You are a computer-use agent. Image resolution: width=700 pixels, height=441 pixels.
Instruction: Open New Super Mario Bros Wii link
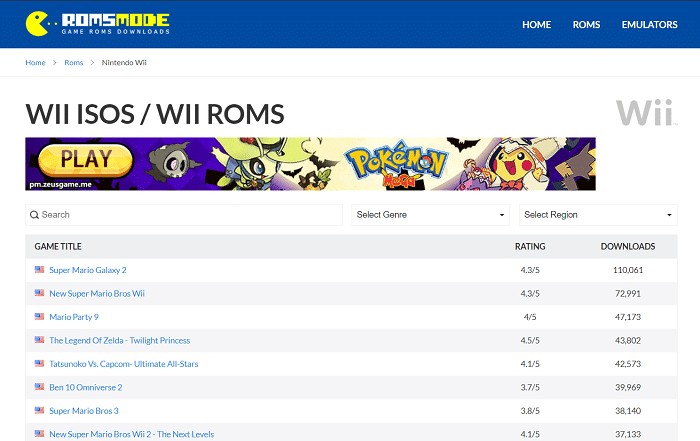pyautogui.click(x=97, y=294)
